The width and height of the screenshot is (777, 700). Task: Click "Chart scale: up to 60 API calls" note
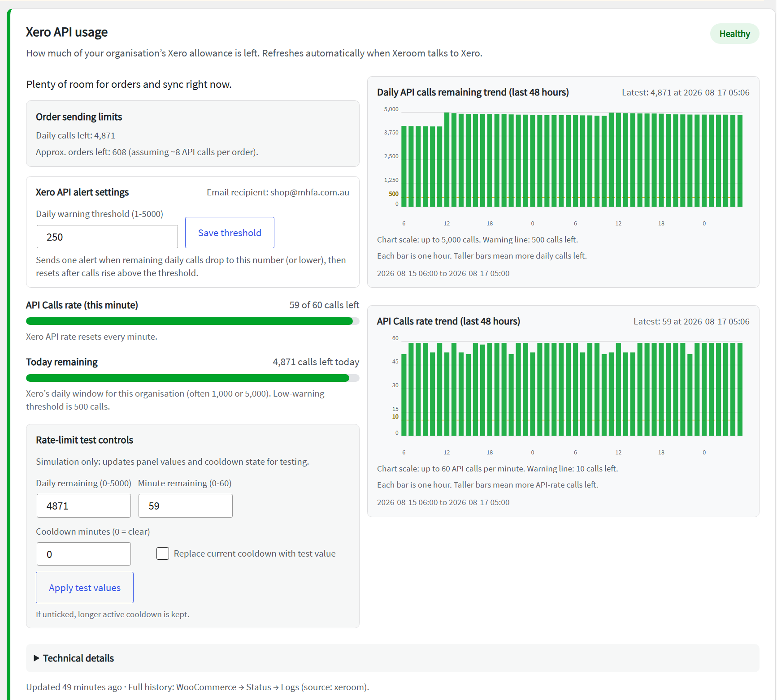coord(497,469)
